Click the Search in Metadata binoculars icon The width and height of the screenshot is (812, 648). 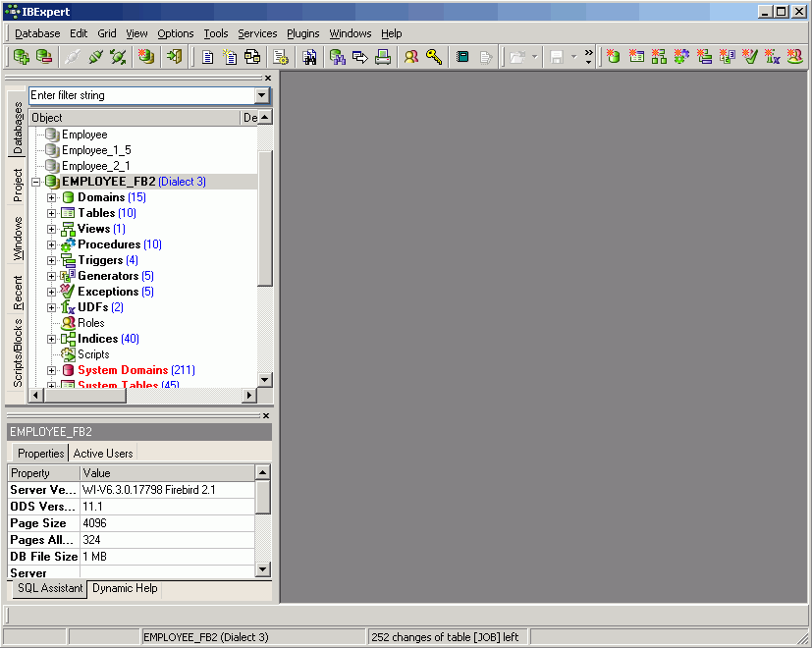(309, 57)
